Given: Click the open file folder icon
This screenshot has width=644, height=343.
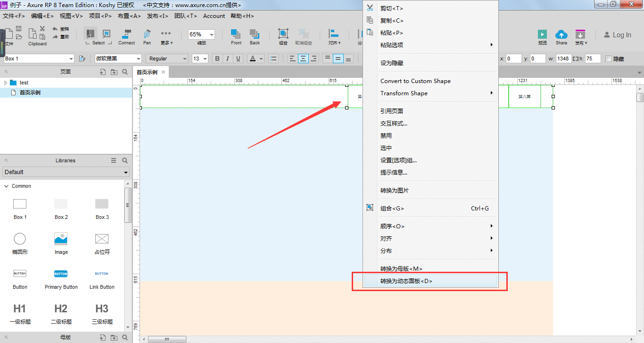Looking at the screenshot, I should click(18, 37).
